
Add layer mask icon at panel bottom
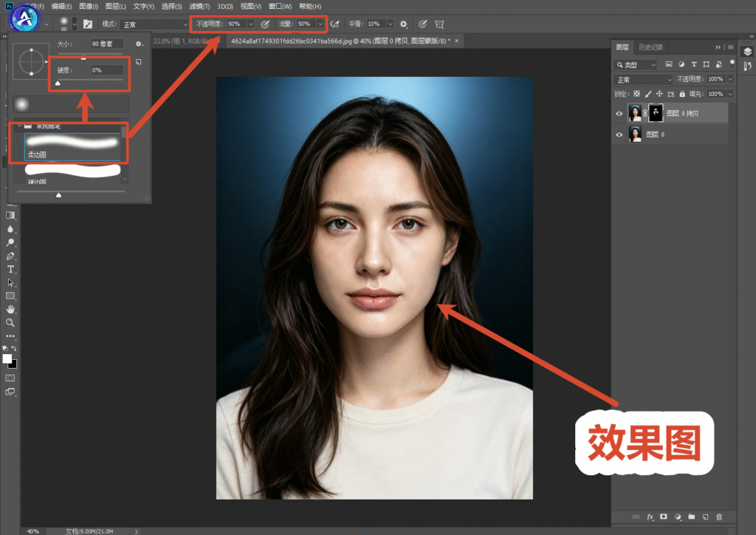coord(664,517)
